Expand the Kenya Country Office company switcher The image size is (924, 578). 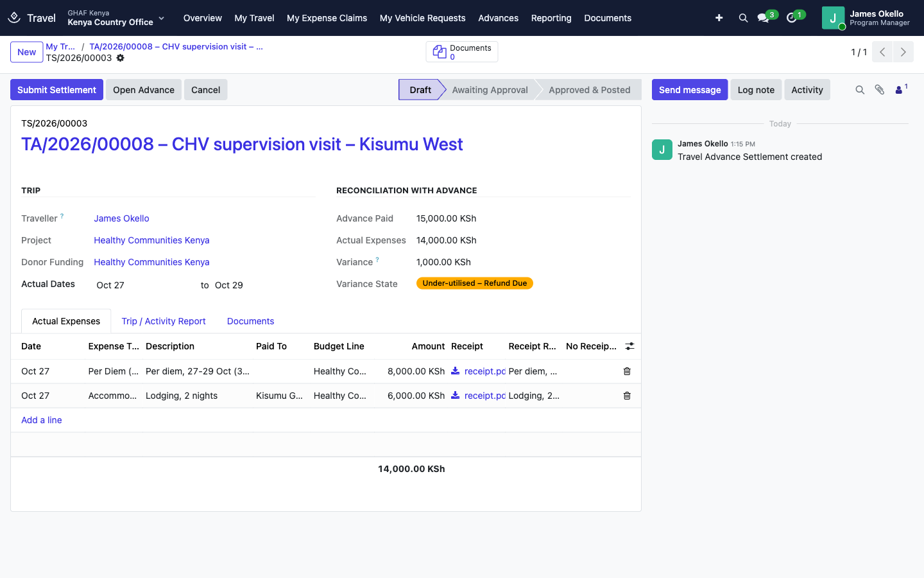[x=116, y=18]
